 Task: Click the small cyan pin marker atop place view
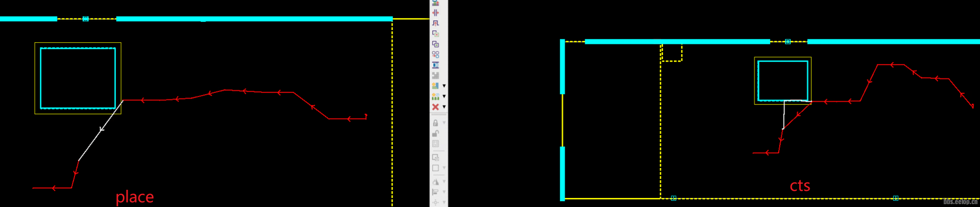[x=85, y=19]
